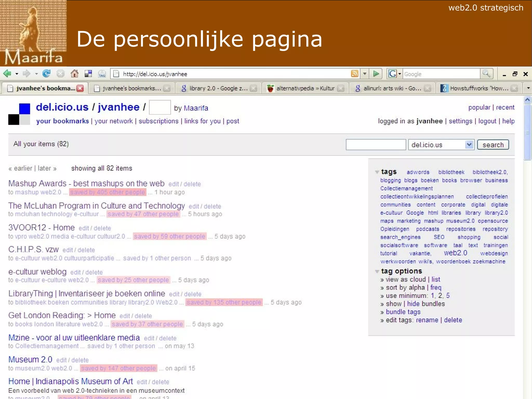Open the 'your network' menu link

click(x=114, y=121)
